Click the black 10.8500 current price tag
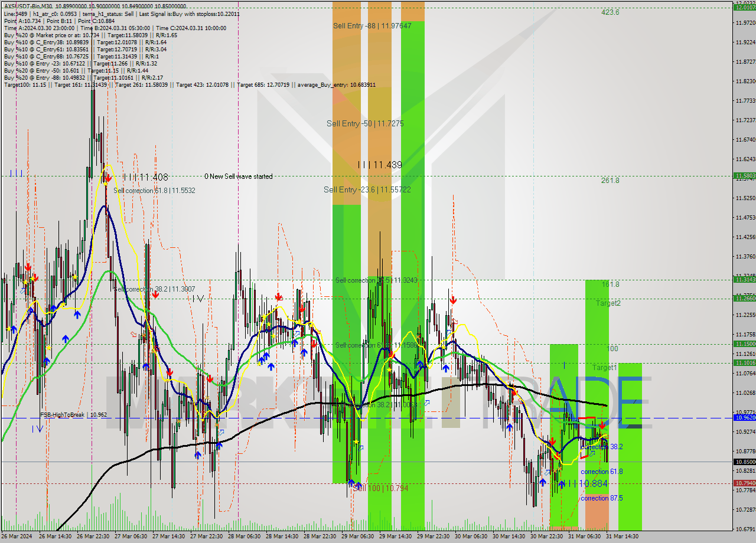 coord(744,462)
